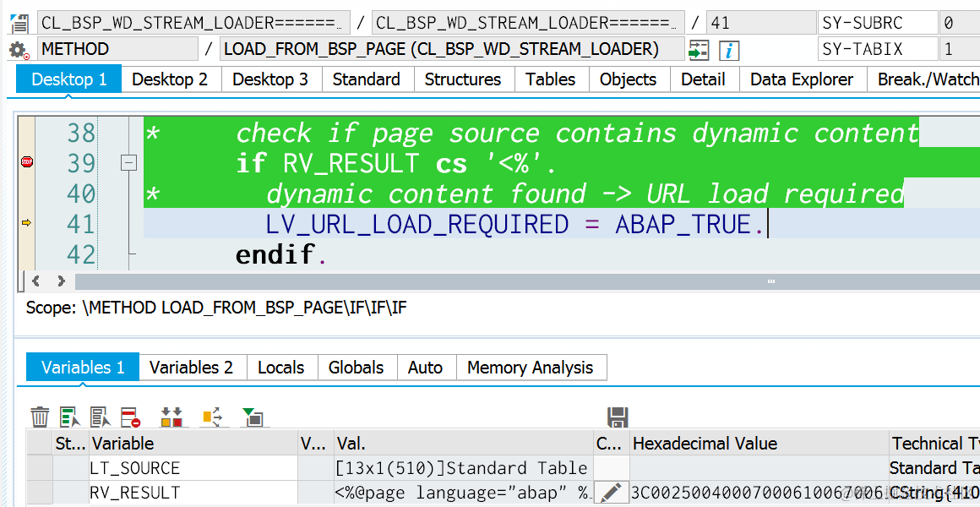This screenshot has width=980, height=507.
Task: Click the save (floppy disk) icon above the variable table
Action: (618, 417)
